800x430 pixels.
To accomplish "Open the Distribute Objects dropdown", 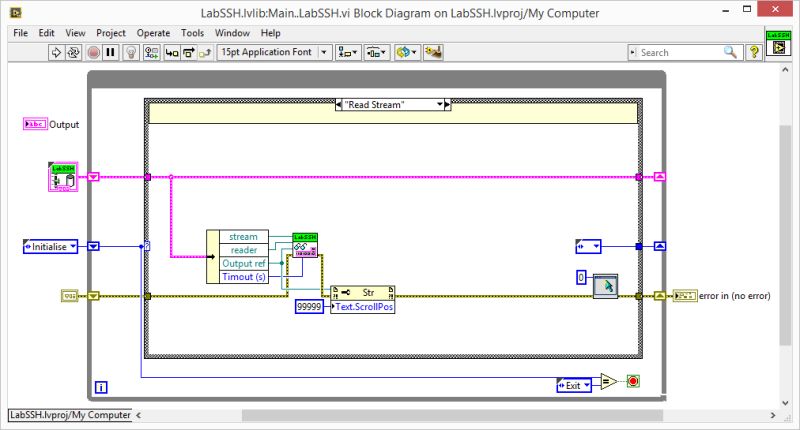I will tap(377, 52).
